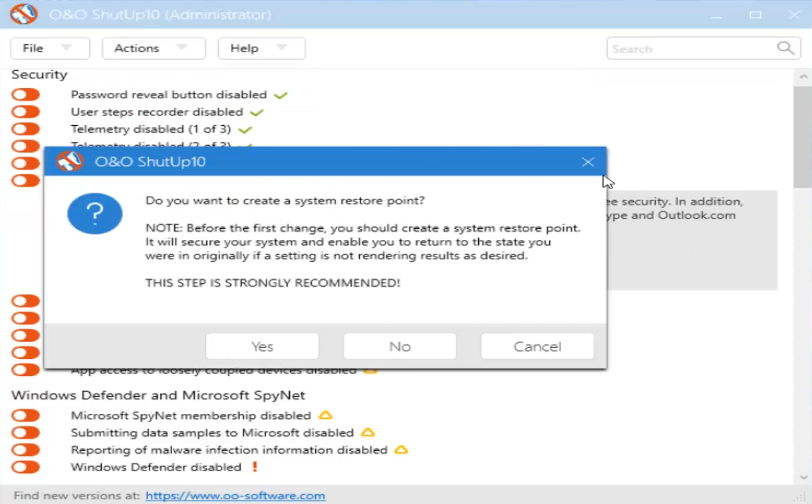This screenshot has height=504, width=812.
Task: Select the "Password reveal button disabled" label
Action: (x=169, y=95)
